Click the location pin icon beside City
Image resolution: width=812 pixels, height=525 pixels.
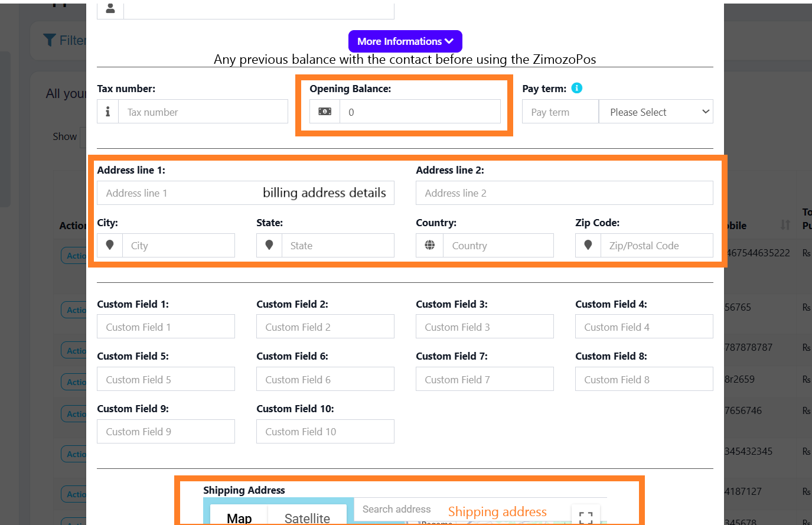[x=110, y=245]
